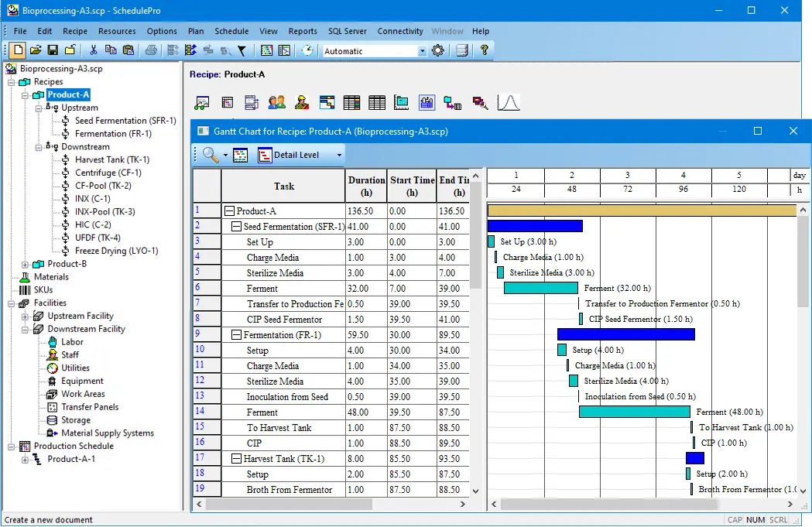This screenshot has height=527, width=812.
Task: Expand the Upstream Facility node
Action: click(25, 317)
